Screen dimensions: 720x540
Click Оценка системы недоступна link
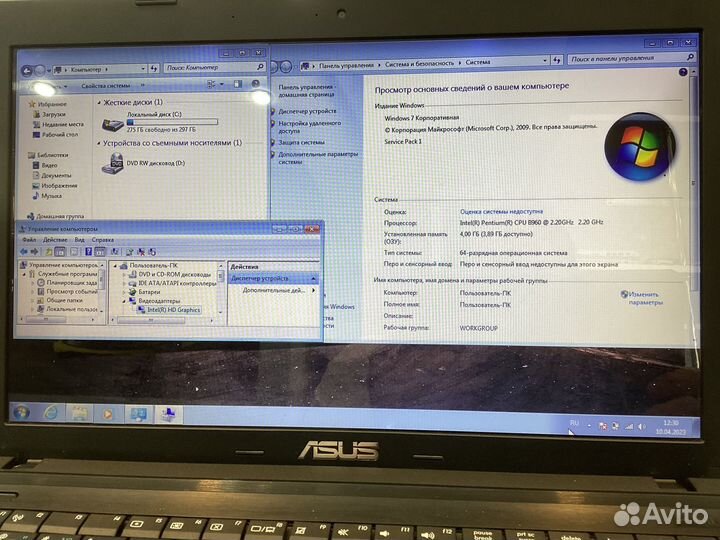(x=501, y=212)
